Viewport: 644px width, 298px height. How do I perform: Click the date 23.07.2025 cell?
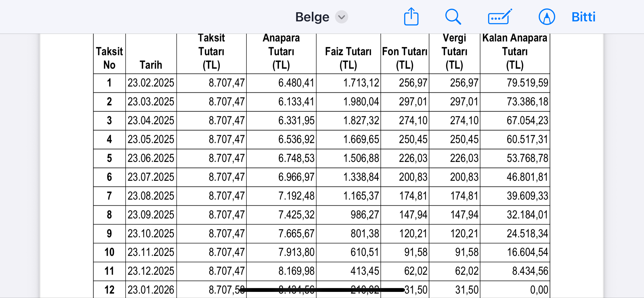pos(151,177)
